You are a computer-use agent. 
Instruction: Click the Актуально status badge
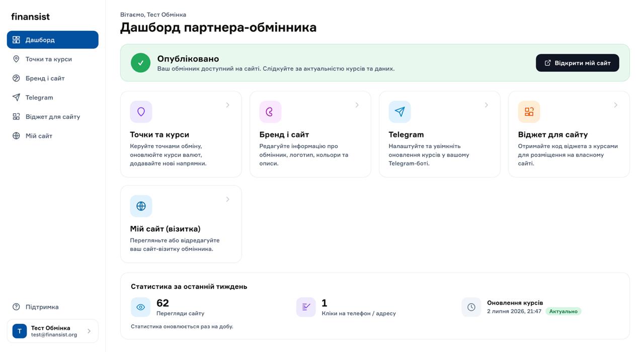(x=563, y=311)
